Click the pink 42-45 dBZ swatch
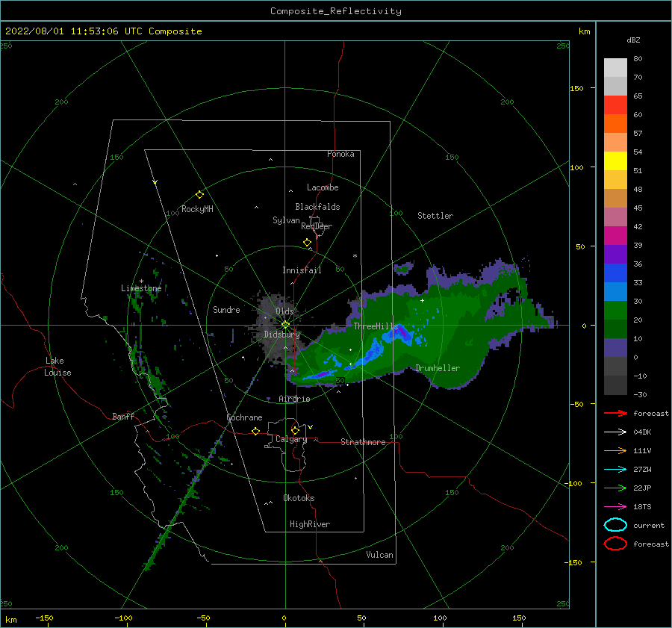 click(x=615, y=217)
